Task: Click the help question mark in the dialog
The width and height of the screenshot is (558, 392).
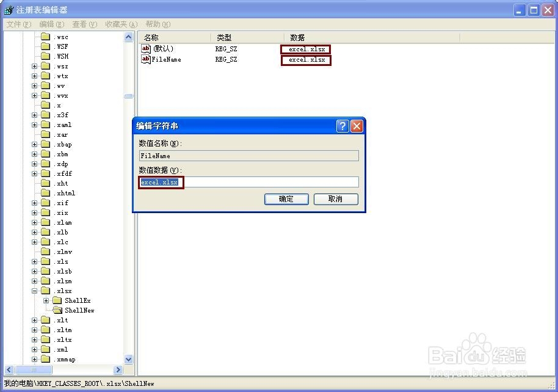Action: coord(341,126)
